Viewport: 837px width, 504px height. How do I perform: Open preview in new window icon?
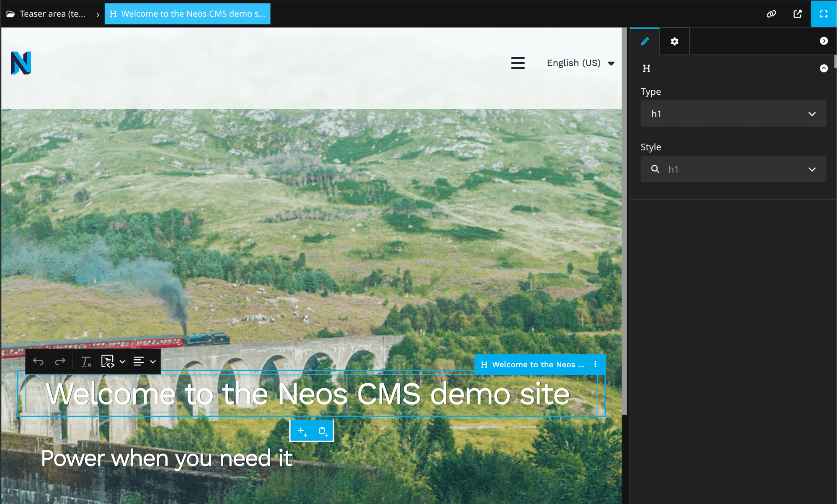pos(797,14)
